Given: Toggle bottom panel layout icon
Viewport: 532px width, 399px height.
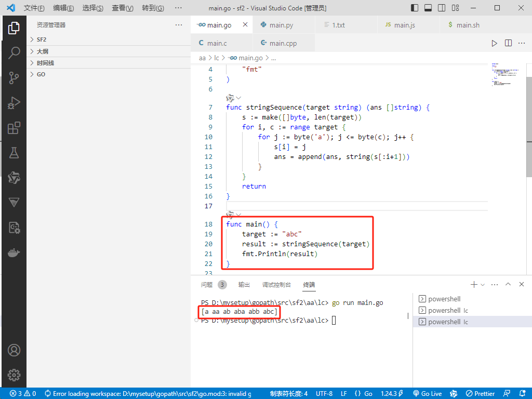Looking at the screenshot, I should tap(428, 8).
